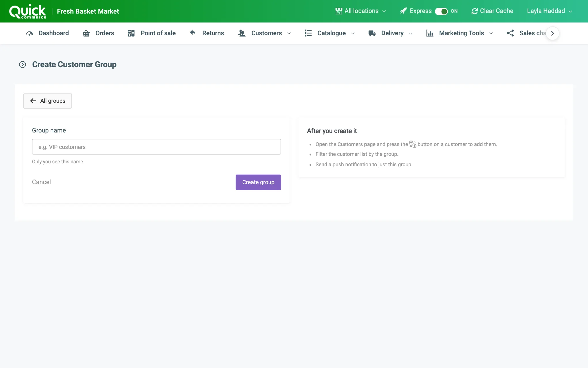Viewport: 588px width, 368px height.
Task: Open the Marketing Tools menu
Action: coord(460,33)
